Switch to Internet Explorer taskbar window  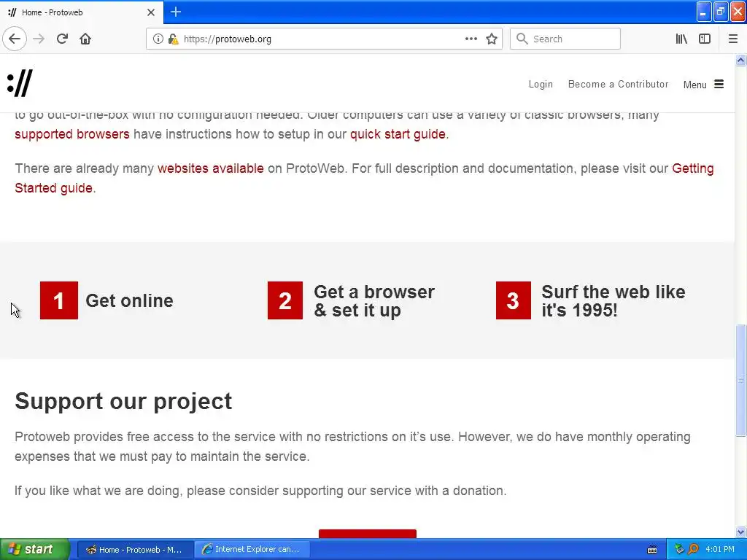(252, 550)
